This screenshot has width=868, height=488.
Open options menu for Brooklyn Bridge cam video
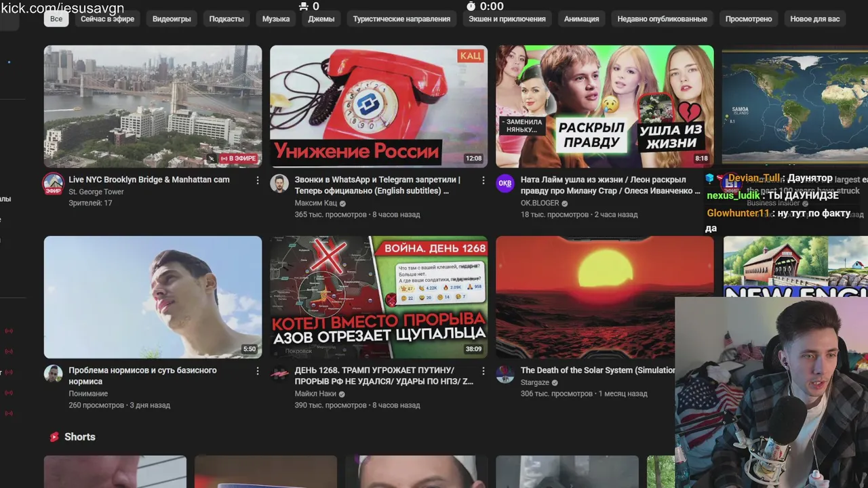pyautogui.click(x=258, y=180)
